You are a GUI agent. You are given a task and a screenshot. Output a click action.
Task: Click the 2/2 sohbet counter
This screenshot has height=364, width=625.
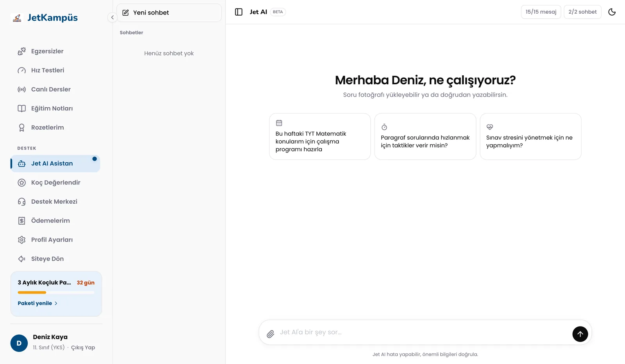(x=582, y=12)
